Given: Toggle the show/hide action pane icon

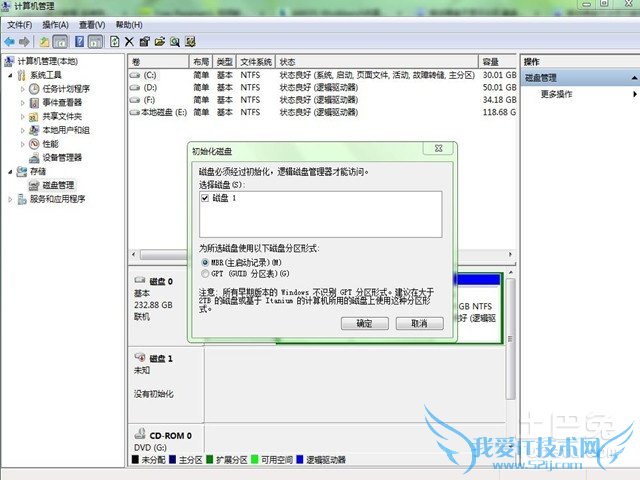Looking at the screenshot, I should pos(95,41).
